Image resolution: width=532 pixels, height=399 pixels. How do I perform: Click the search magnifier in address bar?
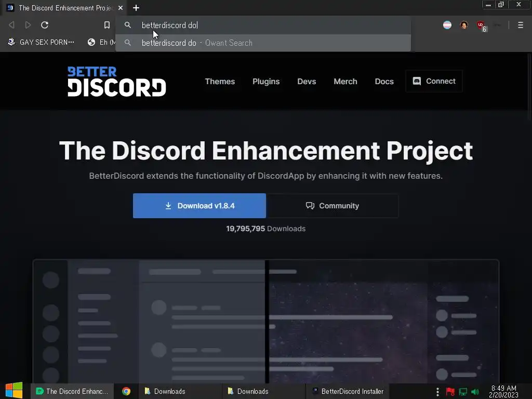(128, 25)
